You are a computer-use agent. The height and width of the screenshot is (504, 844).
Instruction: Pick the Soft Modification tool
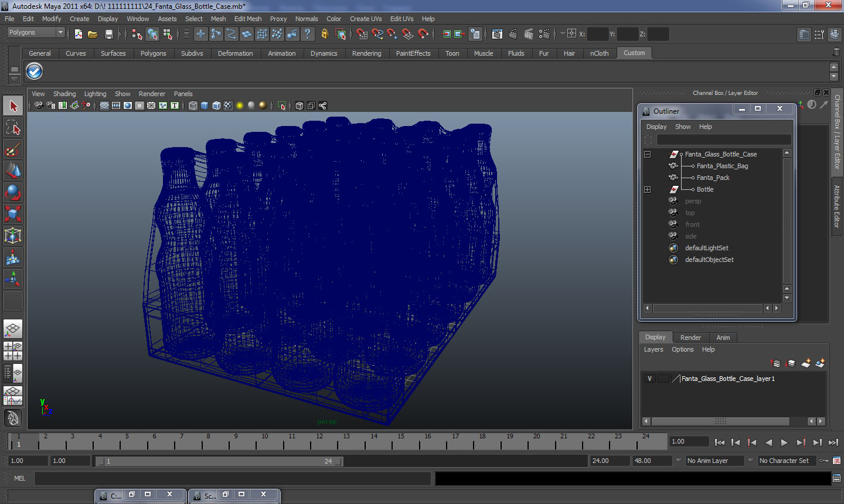pyautogui.click(x=13, y=257)
